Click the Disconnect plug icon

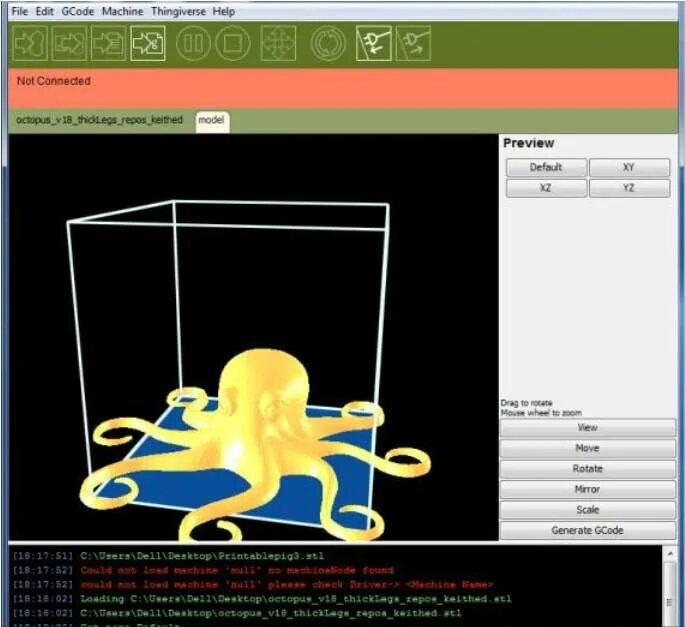(x=413, y=43)
